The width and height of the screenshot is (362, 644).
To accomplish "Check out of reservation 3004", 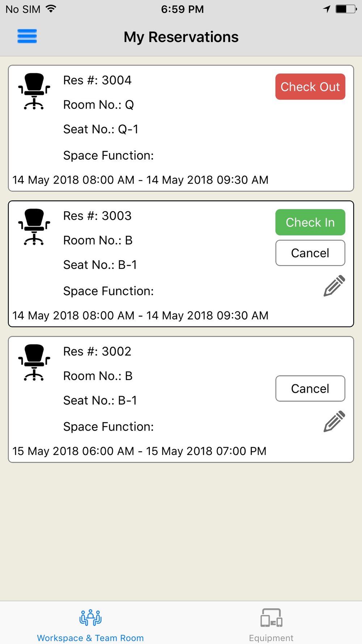I will click(x=310, y=87).
